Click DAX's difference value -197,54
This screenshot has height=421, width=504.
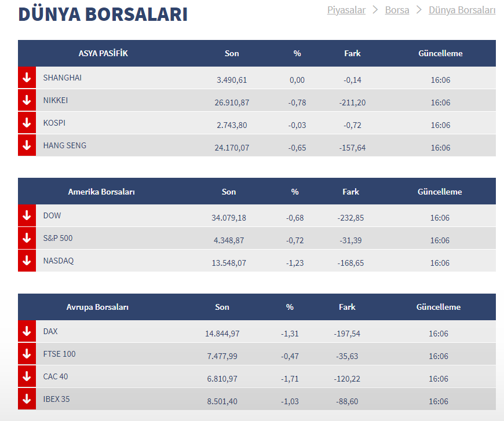(x=347, y=334)
